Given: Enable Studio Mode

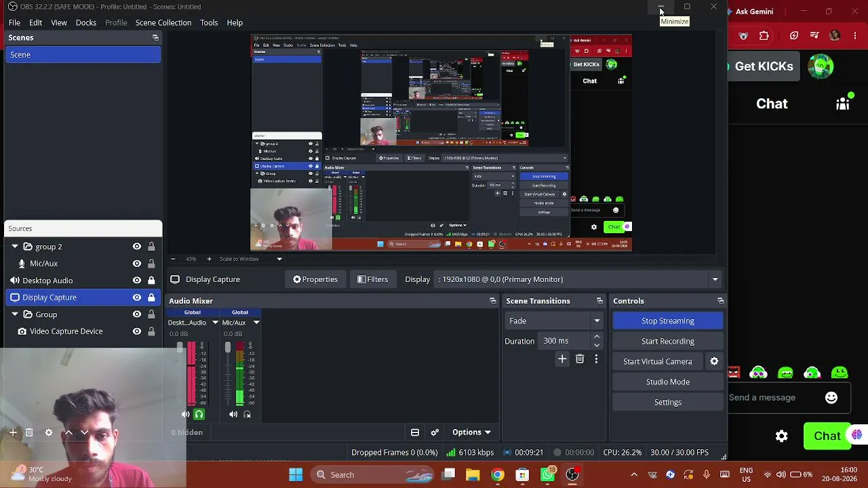Looking at the screenshot, I should click(x=668, y=382).
